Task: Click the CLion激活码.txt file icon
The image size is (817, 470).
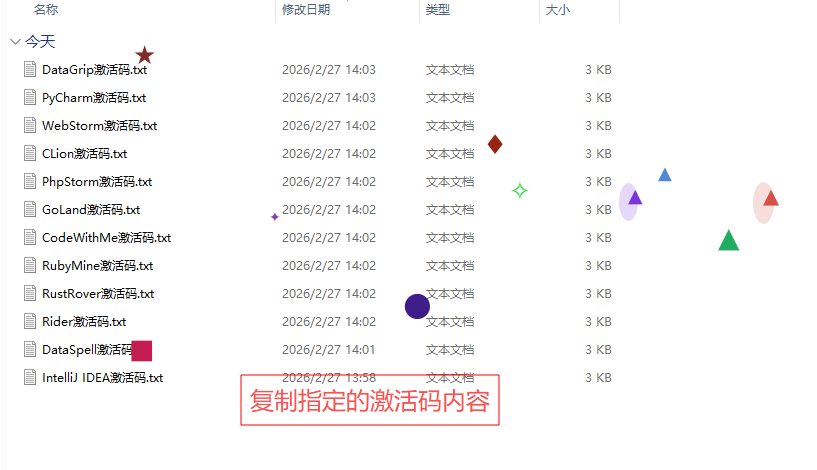Action: (x=30, y=153)
